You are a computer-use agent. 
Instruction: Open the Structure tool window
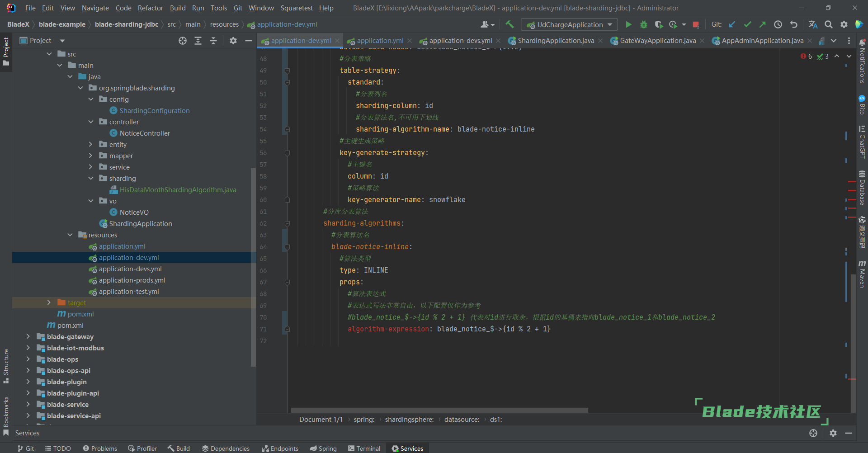[x=6, y=366]
